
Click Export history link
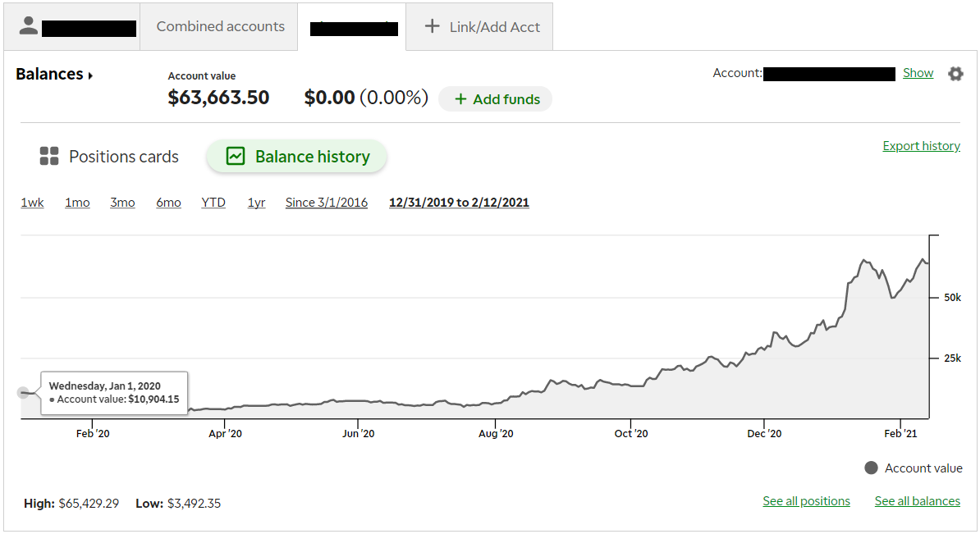921,146
